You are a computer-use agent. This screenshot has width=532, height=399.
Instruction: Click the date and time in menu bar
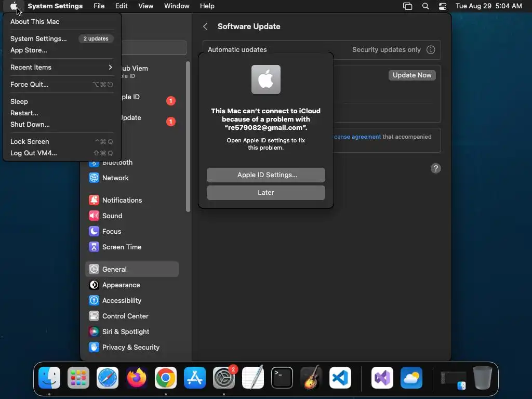(x=488, y=6)
